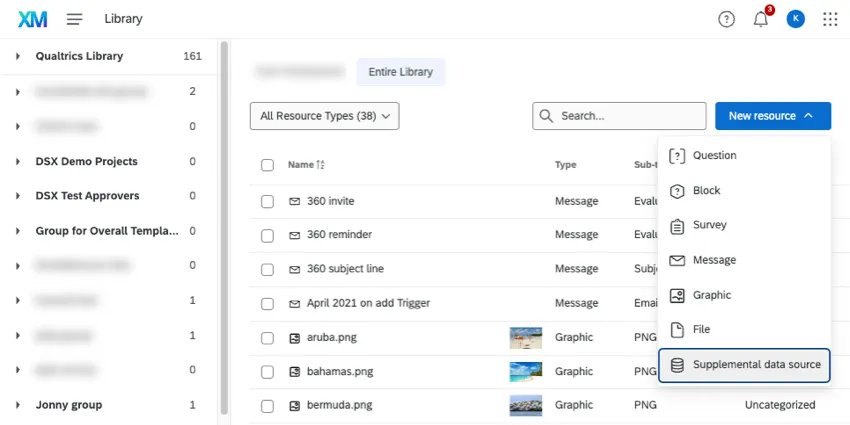850x425 pixels.
Task: Open the app switcher grid icon
Action: [x=830, y=19]
